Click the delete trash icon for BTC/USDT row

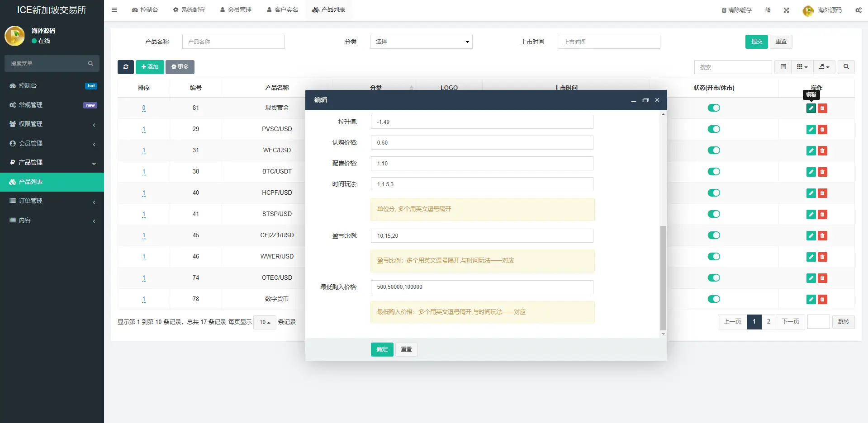pos(822,172)
